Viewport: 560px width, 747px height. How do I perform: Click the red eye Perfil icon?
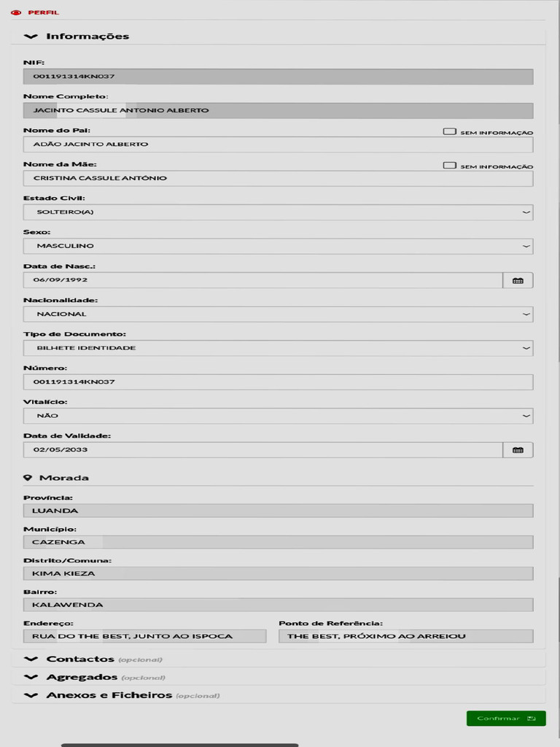(16, 12)
